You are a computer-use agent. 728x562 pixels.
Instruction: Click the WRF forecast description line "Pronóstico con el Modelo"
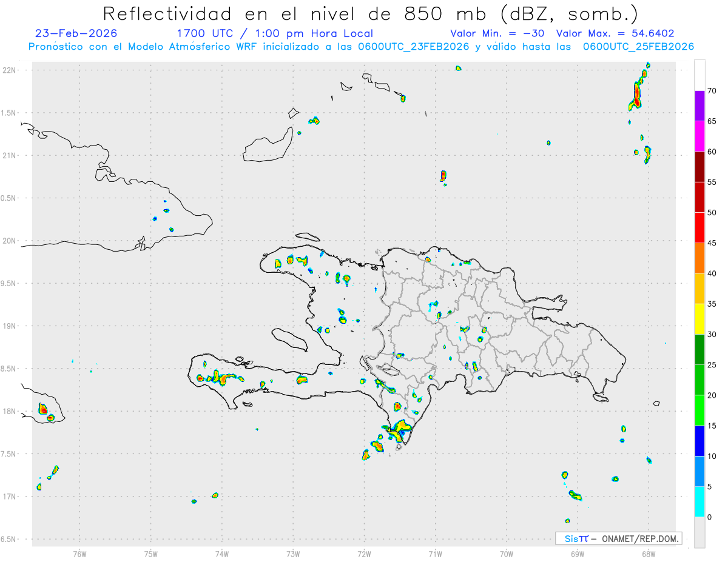point(362,47)
